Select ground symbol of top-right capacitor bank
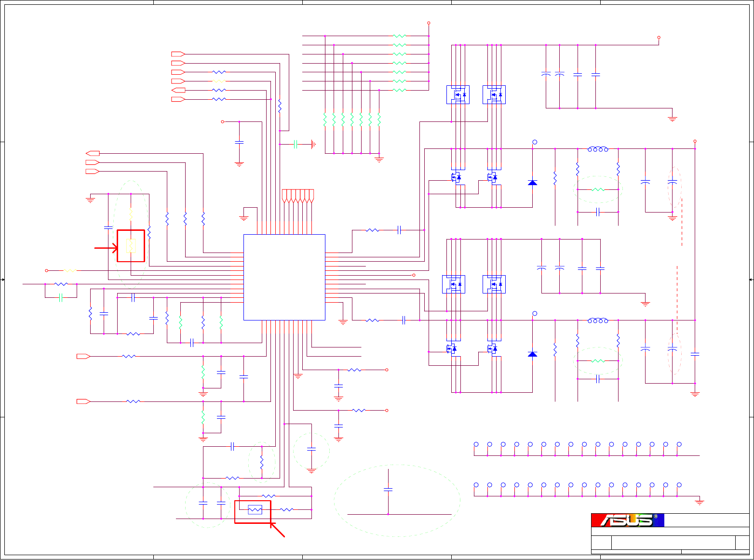 [x=673, y=119]
